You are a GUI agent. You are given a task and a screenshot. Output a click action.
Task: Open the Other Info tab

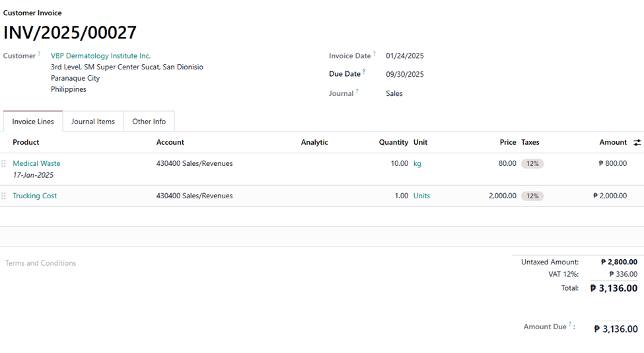149,122
